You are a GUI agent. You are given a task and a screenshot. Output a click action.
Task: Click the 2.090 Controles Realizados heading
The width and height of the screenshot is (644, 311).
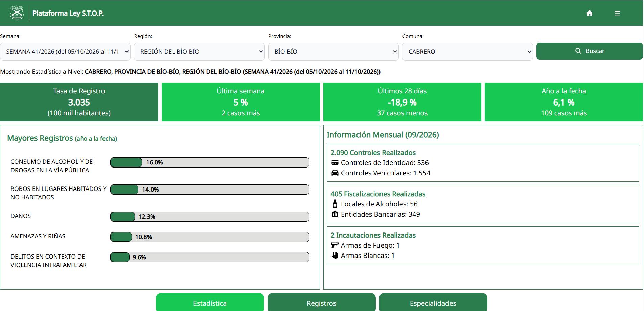point(373,153)
